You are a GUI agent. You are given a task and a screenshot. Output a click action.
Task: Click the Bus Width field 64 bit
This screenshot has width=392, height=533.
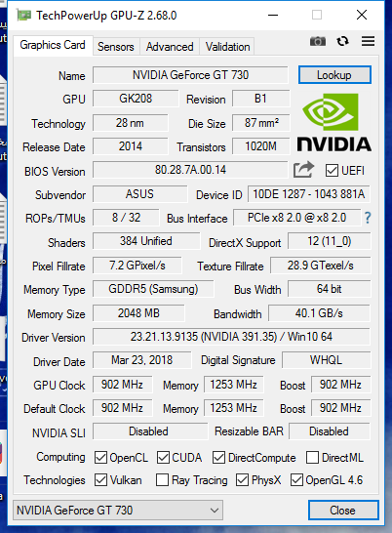330,289
